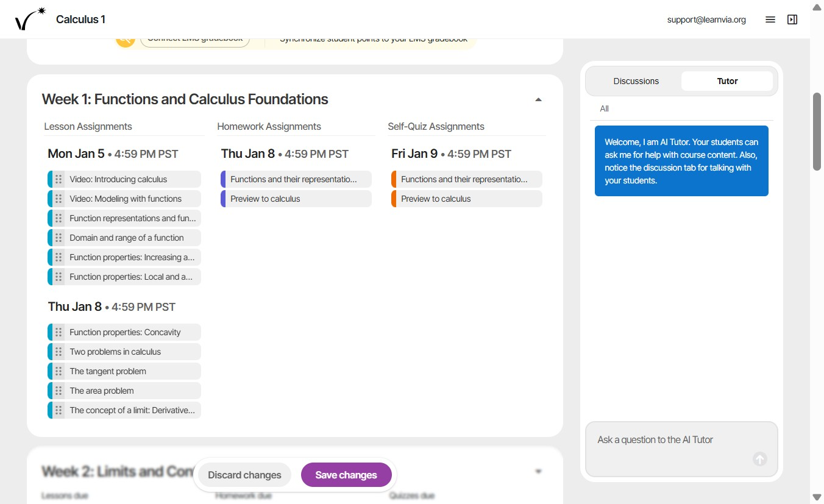824x504 pixels.
Task: Grab drag handle for Function representations lesson
Action: (59, 218)
